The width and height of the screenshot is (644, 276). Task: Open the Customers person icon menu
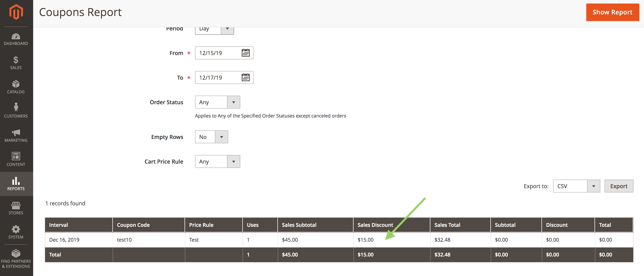coord(16,110)
